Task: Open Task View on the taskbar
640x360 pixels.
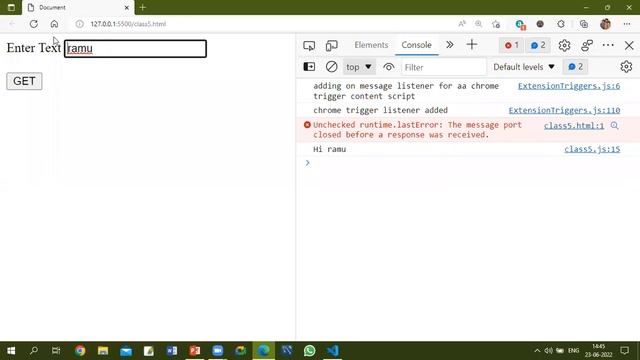Action: click(x=56, y=351)
